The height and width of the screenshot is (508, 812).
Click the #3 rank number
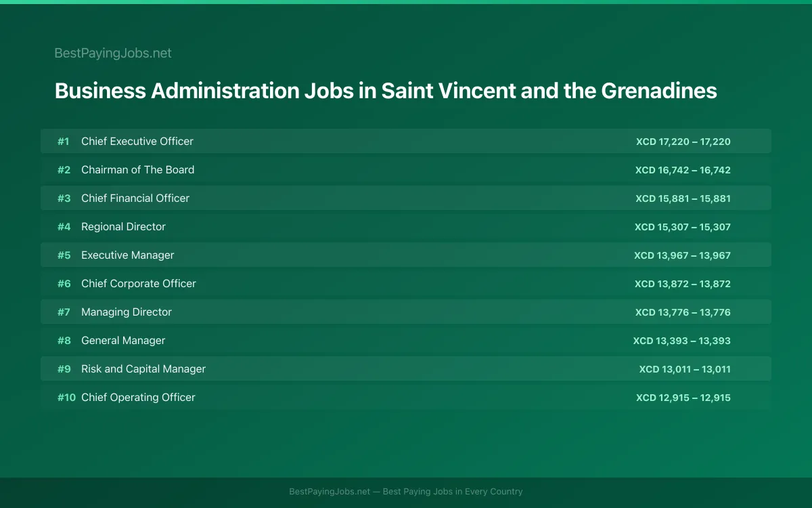point(64,198)
